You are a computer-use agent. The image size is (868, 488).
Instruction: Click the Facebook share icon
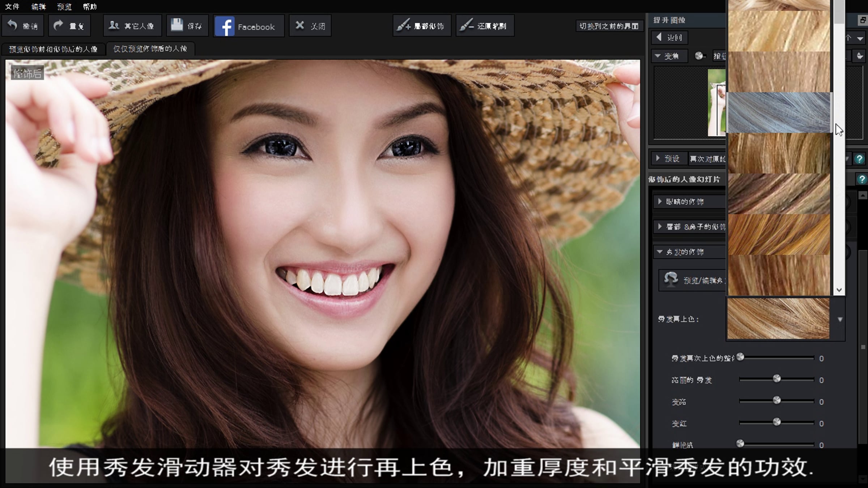pyautogui.click(x=225, y=26)
